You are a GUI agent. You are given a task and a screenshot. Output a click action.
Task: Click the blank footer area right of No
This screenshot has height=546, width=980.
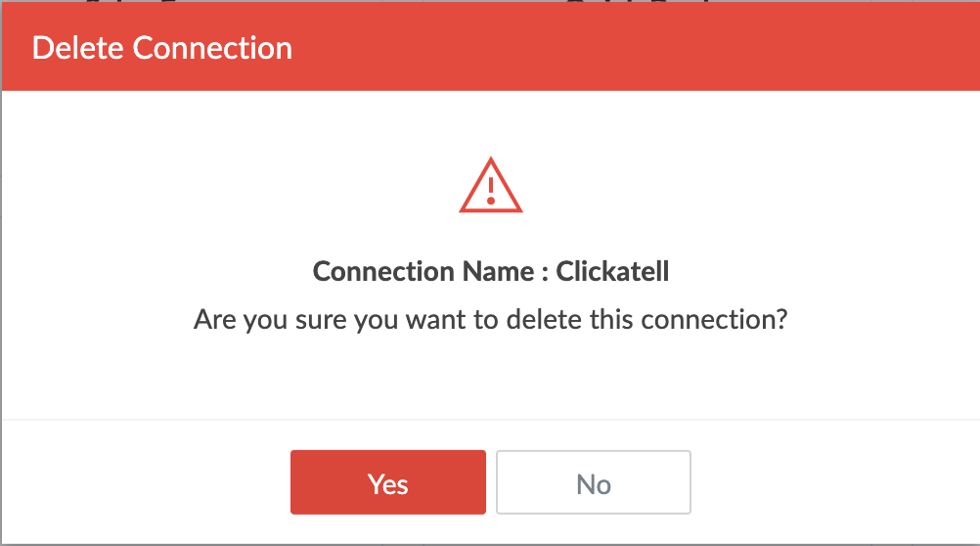[835, 482]
